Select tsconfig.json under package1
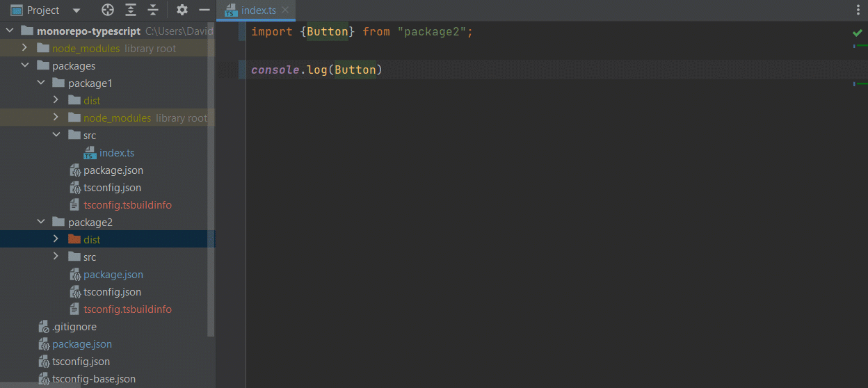This screenshot has height=388, width=868. pyautogui.click(x=112, y=188)
